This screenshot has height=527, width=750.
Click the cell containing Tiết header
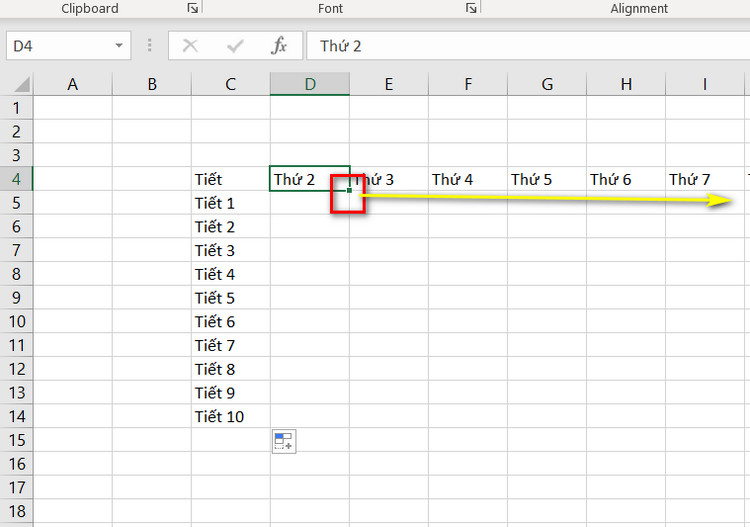coord(231,179)
